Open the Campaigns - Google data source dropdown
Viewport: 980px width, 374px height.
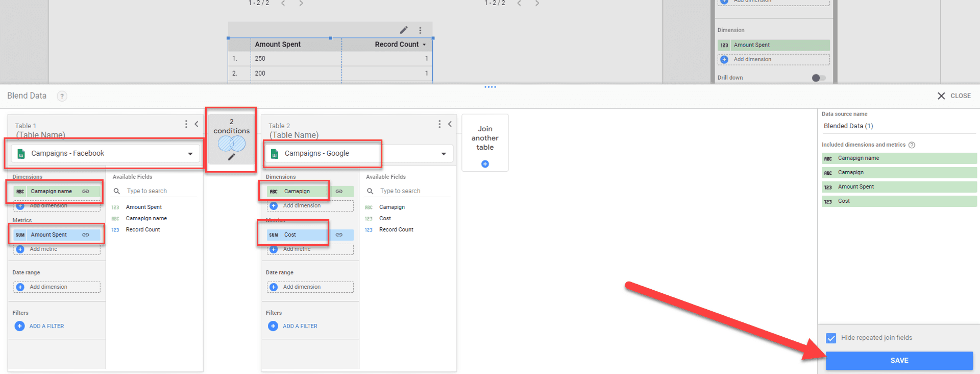359,153
